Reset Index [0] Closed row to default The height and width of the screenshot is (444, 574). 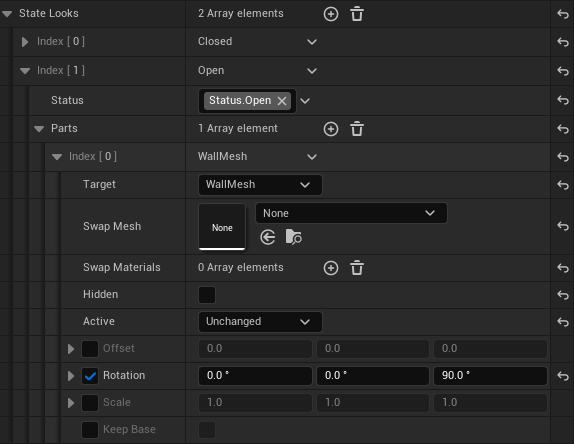click(563, 42)
